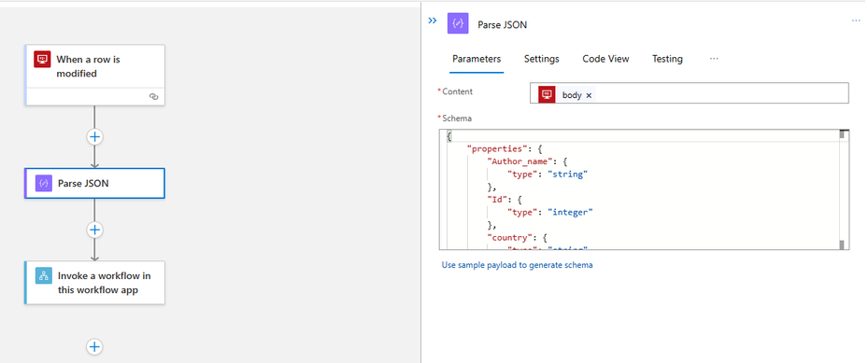Add a step between trigger and Parse JSON

[x=94, y=136]
